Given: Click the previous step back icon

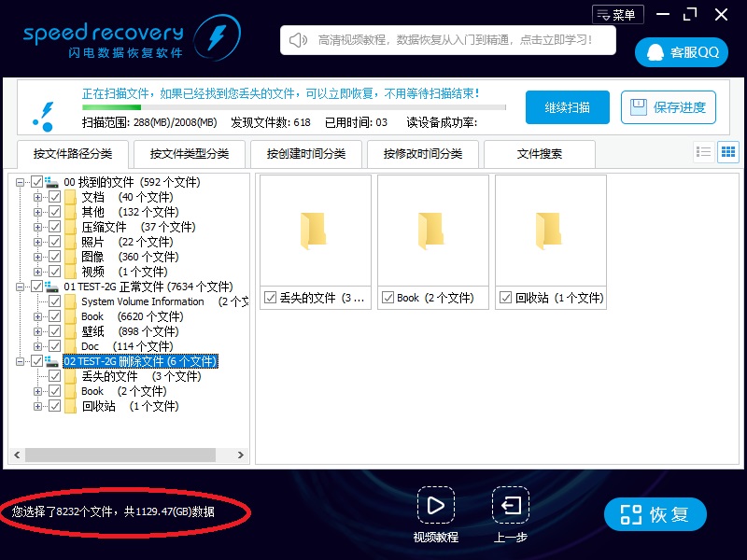Looking at the screenshot, I should tap(511, 506).
